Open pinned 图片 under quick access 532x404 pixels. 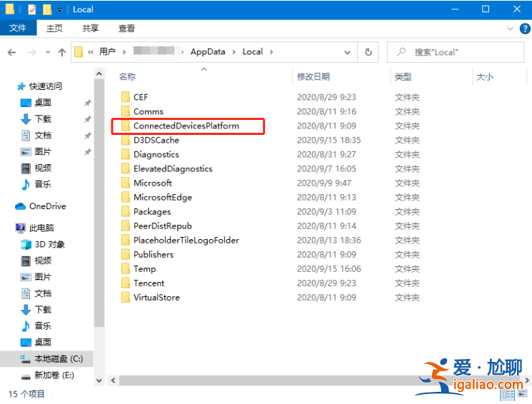click(x=43, y=151)
